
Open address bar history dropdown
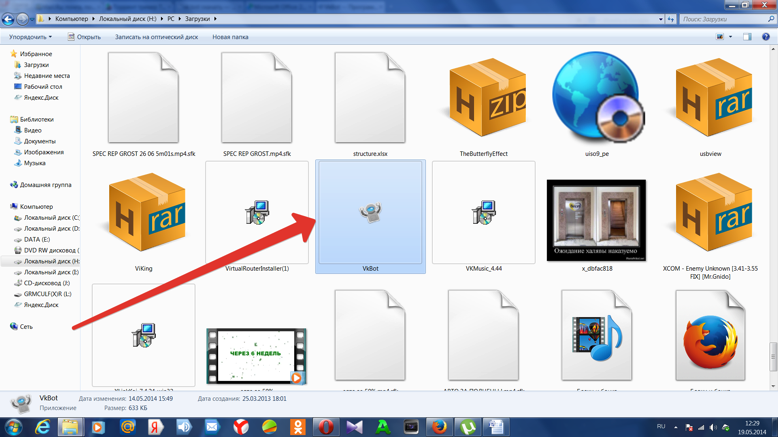point(660,19)
